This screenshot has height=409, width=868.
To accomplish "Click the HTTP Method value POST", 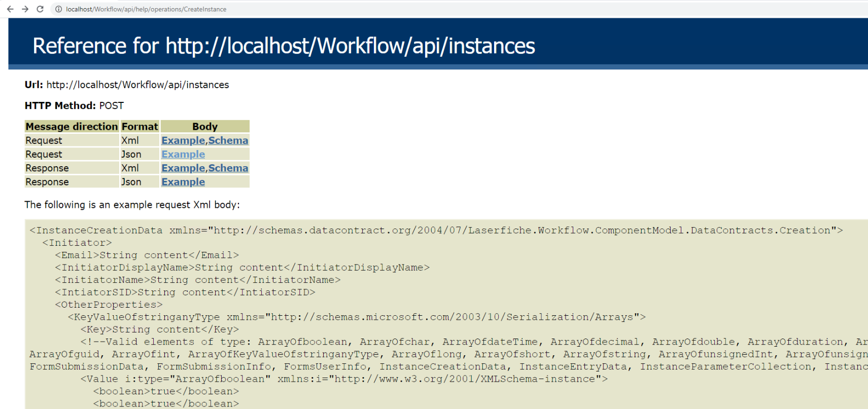I will [112, 105].
